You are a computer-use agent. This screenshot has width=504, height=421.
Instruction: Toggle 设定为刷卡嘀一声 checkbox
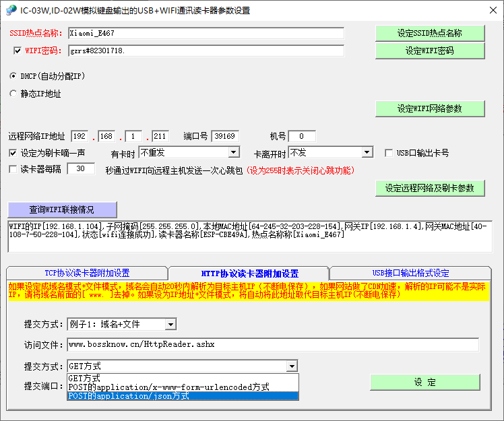13,153
